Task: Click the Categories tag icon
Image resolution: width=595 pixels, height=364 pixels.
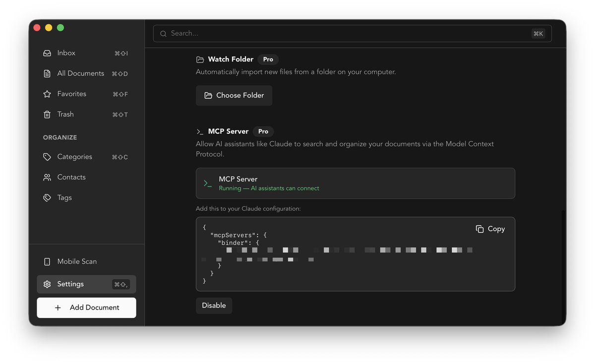Action: [47, 157]
